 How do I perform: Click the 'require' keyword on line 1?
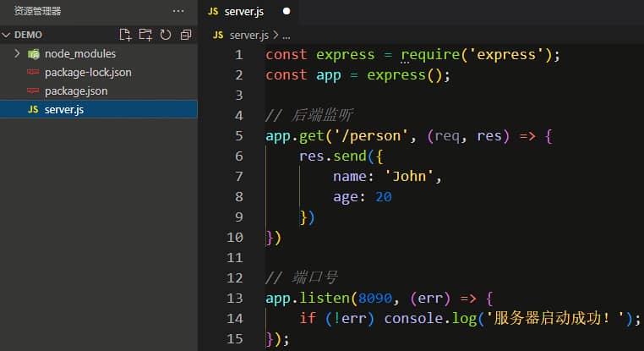430,55
